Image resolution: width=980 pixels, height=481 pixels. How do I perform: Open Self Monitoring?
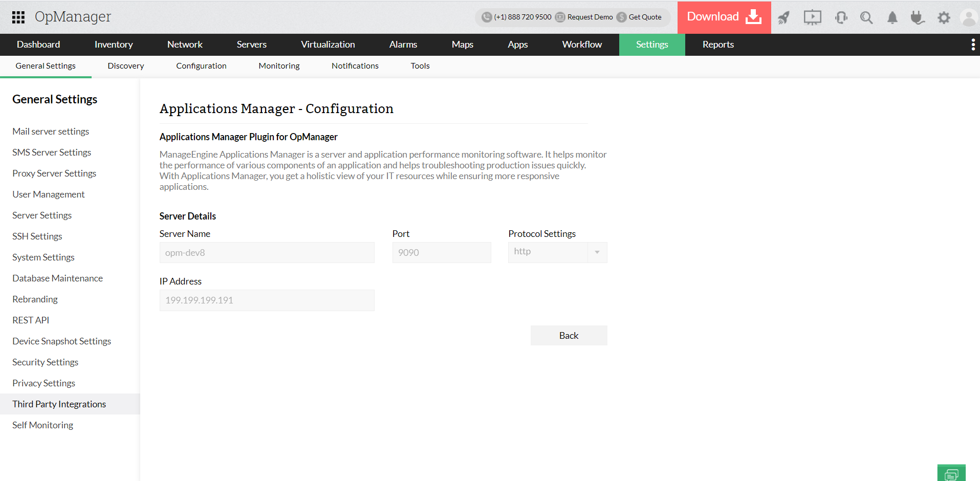[x=43, y=425]
